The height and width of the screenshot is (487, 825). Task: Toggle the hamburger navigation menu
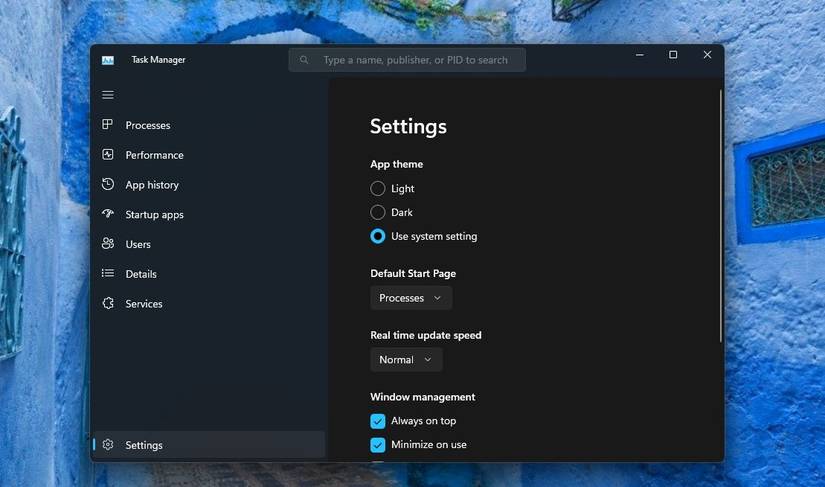pyautogui.click(x=108, y=95)
